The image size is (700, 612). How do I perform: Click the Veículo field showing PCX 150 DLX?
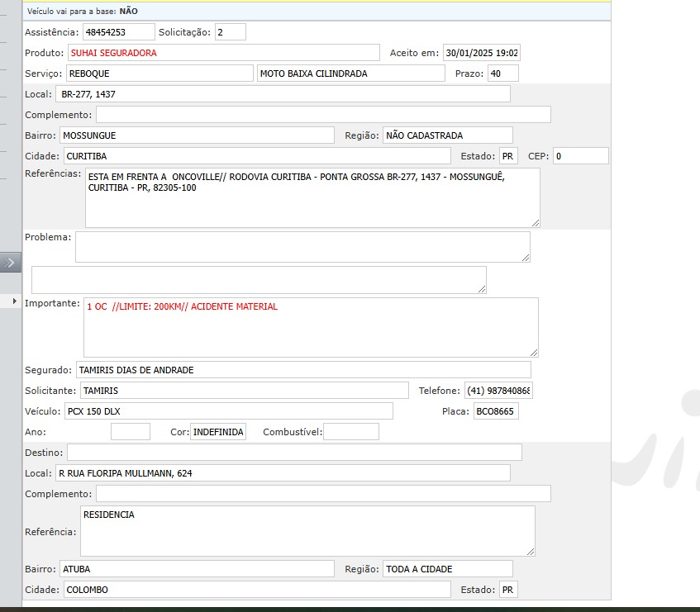click(x=228, y=411)
